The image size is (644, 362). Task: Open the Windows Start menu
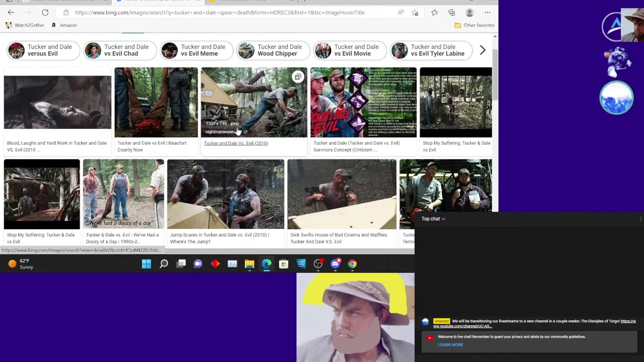[x=146, y=264]
